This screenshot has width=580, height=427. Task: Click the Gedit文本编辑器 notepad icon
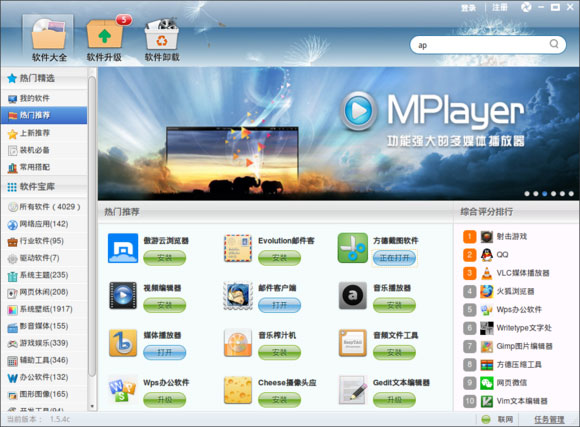[353, 390]
